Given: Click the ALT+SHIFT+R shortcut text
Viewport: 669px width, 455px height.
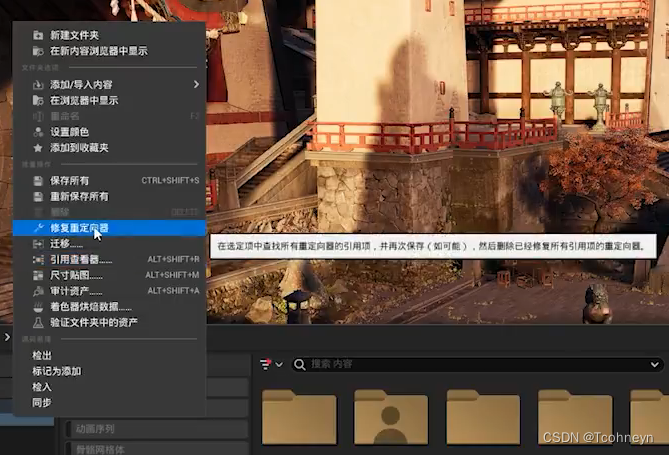Looking at the screenshot, I should [173, 260].
